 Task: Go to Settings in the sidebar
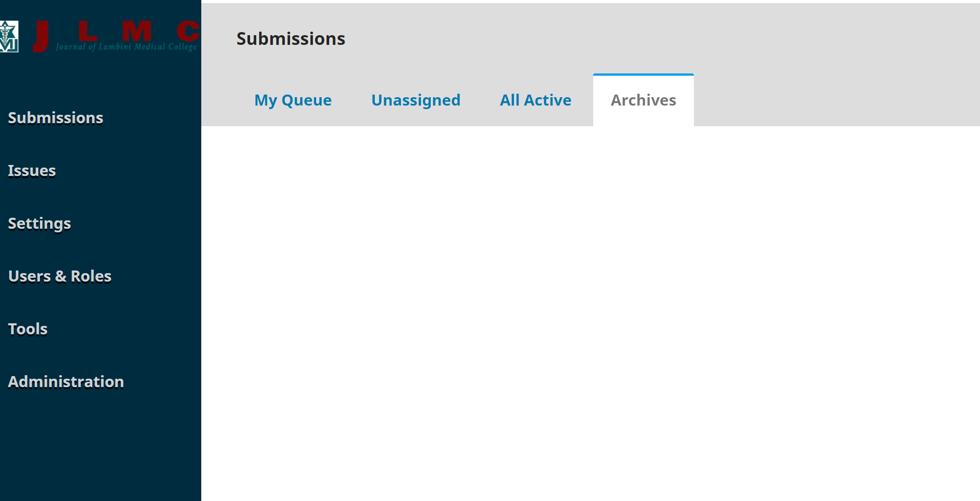pyautogui.click(x=40, y=223)
